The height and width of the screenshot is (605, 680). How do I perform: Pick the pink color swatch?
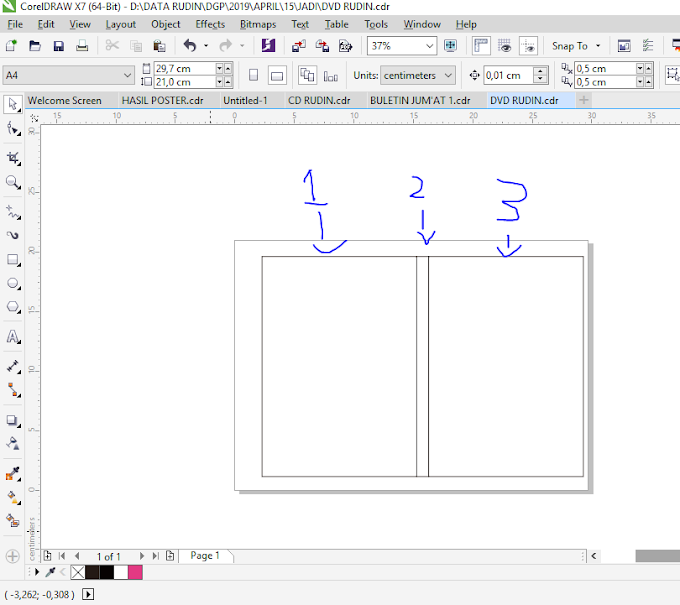click(135, 572)
